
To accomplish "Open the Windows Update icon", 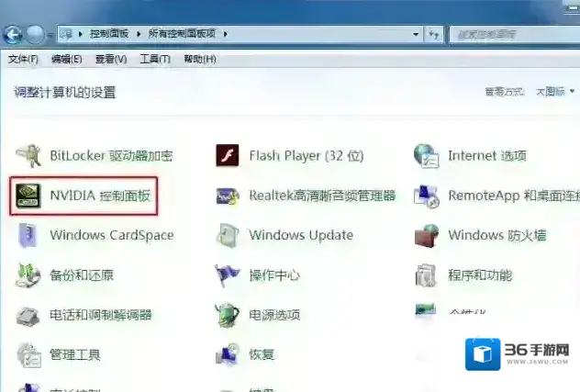I will 228,235.
